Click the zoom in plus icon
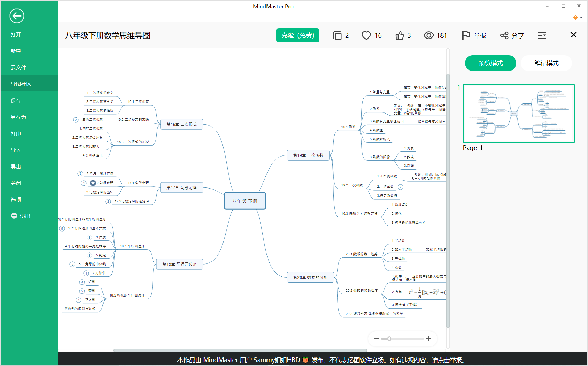 [428, 339]
